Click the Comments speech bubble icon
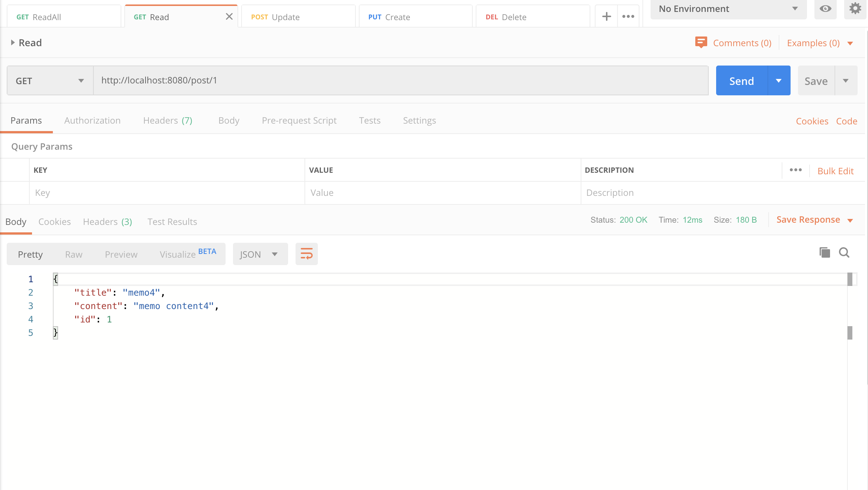Image resolution: width=868 pixels, height=490 pixels. pos(701,43)
